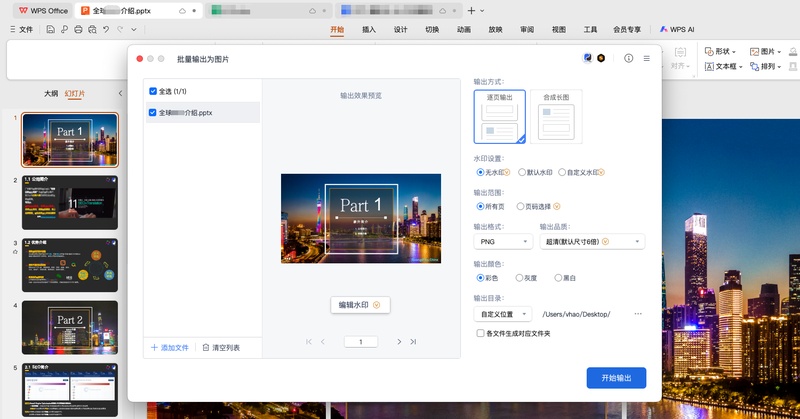This screenshot has height=419, width=800.
Task: Expand the chevron next to the new tab plus
Action: tap(482, 11)
